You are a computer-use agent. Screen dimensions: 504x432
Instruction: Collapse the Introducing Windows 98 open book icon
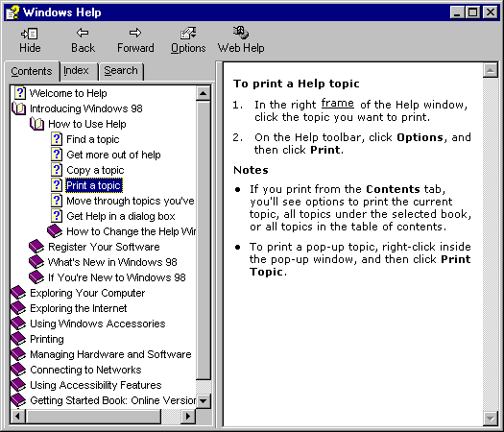coord(18,108)
